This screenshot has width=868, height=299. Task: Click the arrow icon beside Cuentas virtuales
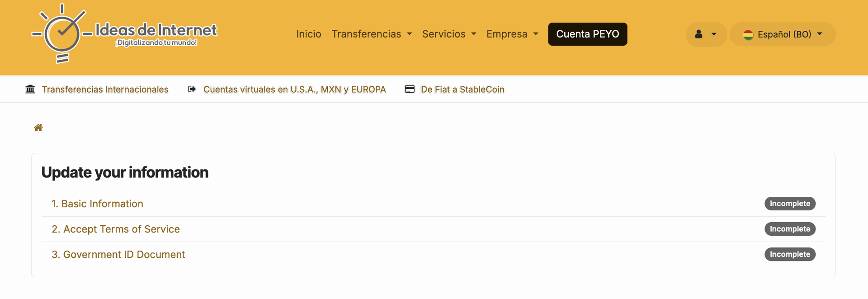[x=192, y=89]
